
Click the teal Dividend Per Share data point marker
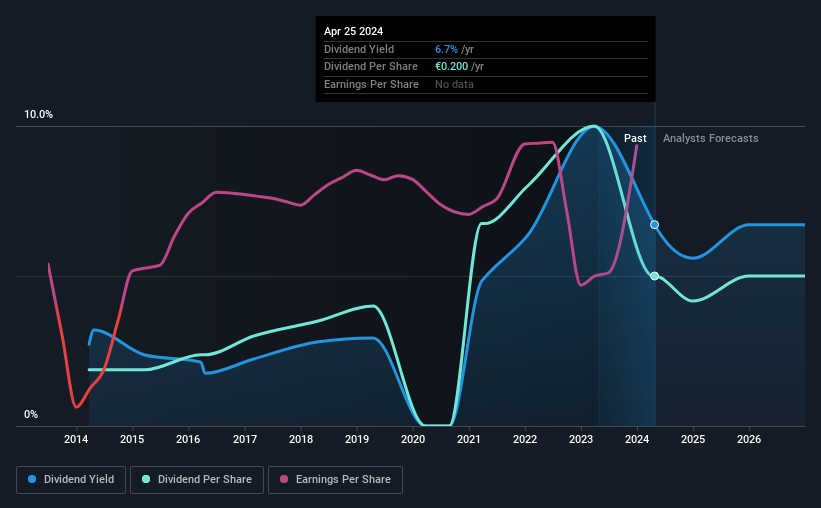click(654, 276)
